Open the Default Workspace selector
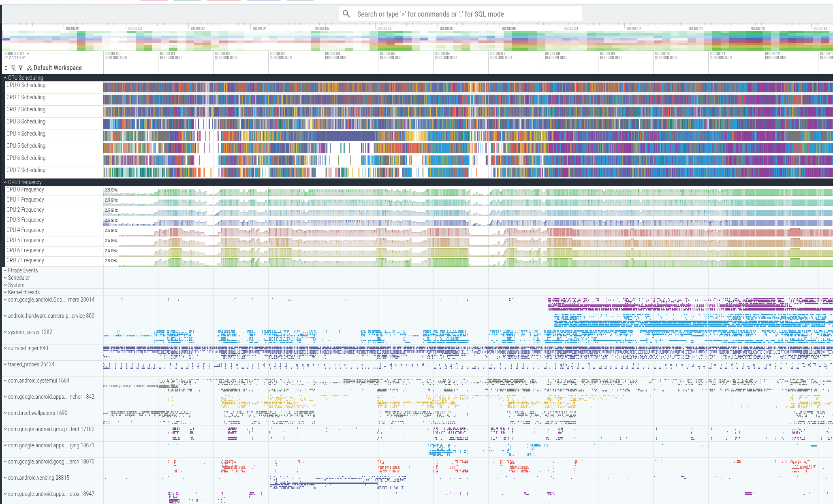Screen dimensions: 833x504 [x=58, y=68]
